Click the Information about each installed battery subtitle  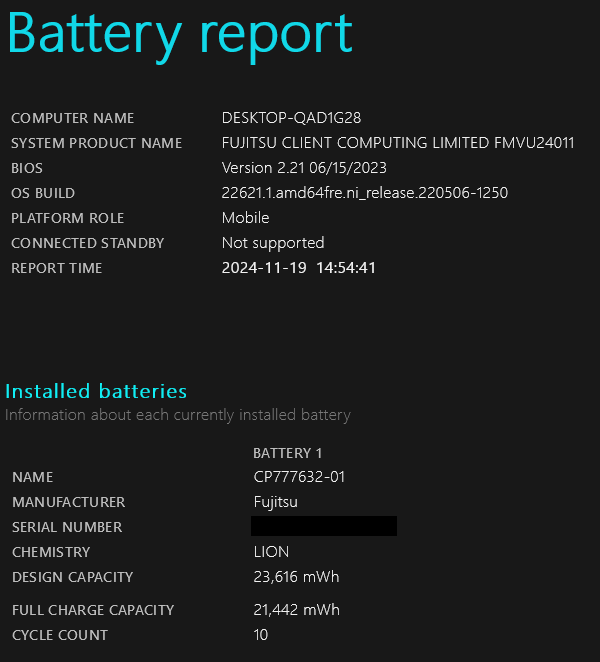click(x=178, y=415)
